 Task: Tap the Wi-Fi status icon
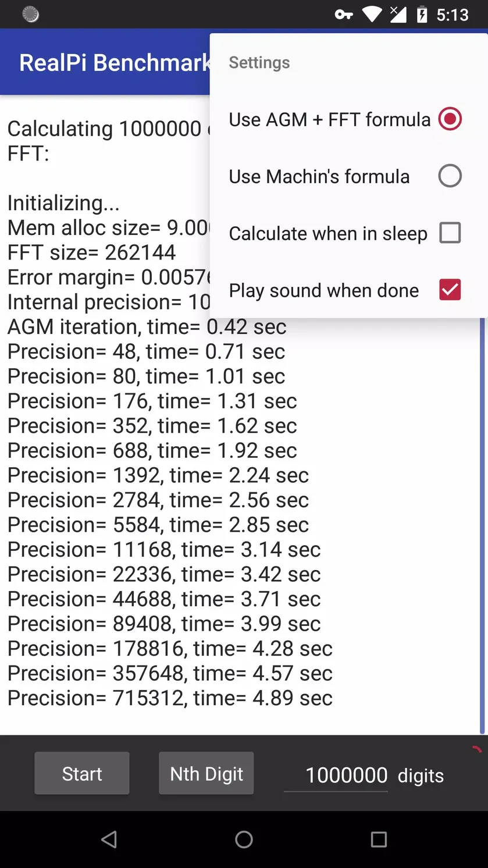[x=371, y=15]
